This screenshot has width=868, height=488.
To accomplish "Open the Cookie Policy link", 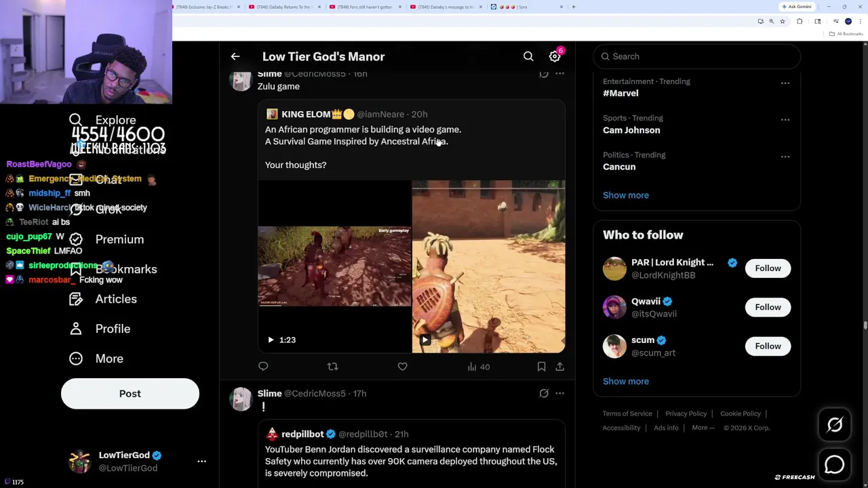I will click(741, 413).
